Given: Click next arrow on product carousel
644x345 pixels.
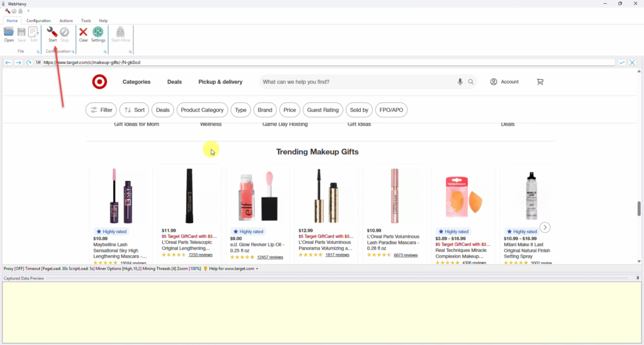Looking at the screenshot, I should tap(545, 227).
